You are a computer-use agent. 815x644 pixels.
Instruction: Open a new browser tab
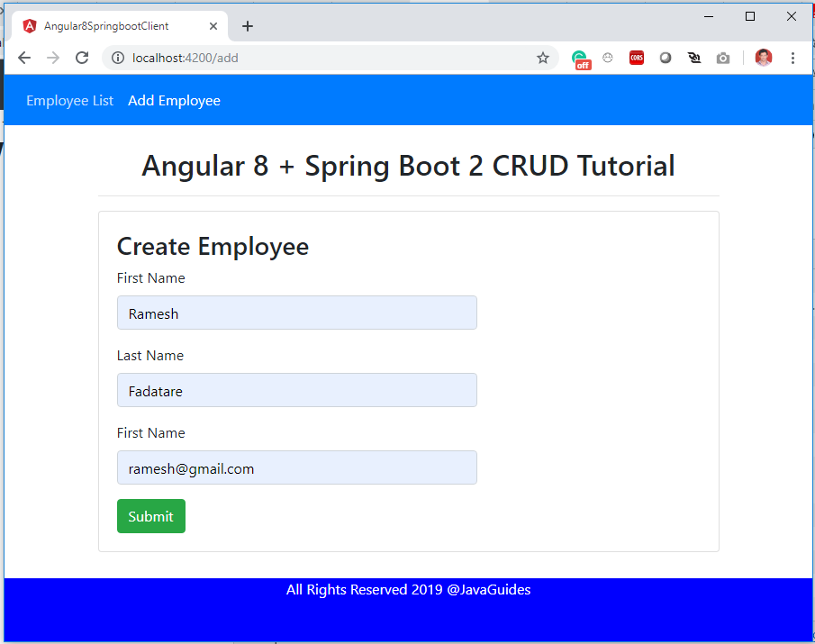(x=248, y=25)
